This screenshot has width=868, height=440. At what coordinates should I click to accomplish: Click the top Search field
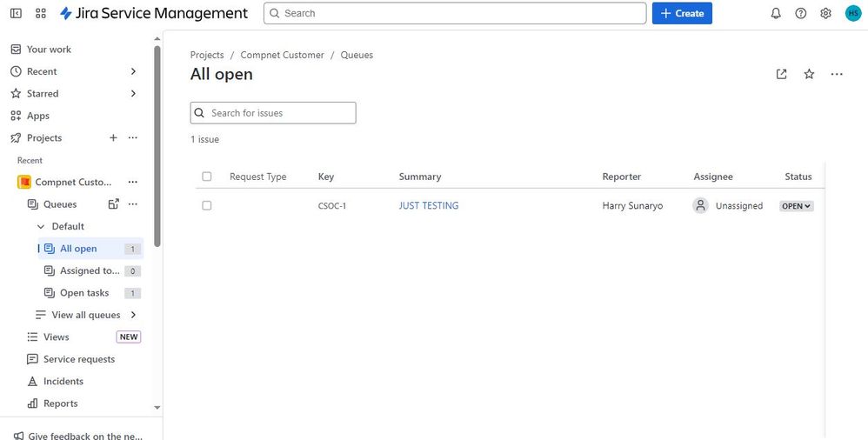455,13
